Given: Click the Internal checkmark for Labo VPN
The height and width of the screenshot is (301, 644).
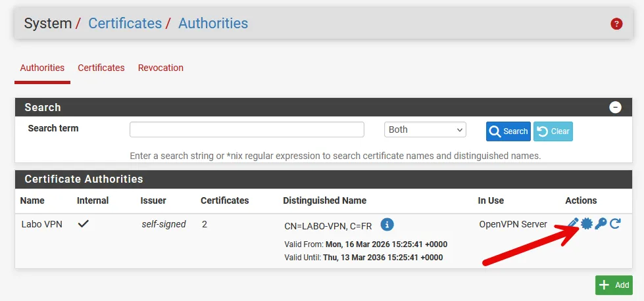Looking at the screenshot, I should pyautogui.click(x=84, y=224).
